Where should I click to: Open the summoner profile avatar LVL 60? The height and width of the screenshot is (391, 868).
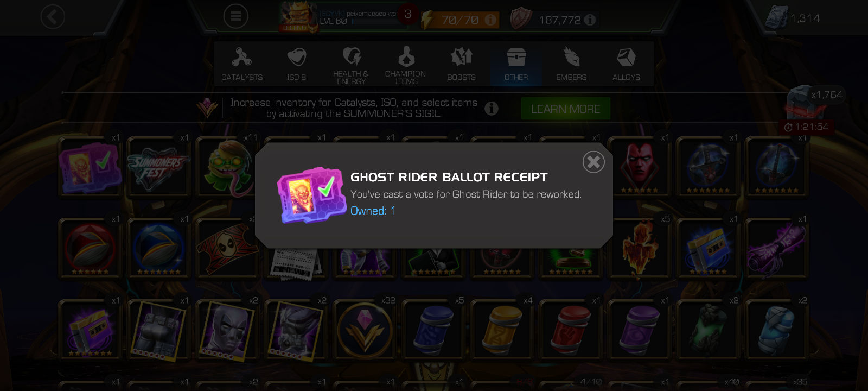298,17
